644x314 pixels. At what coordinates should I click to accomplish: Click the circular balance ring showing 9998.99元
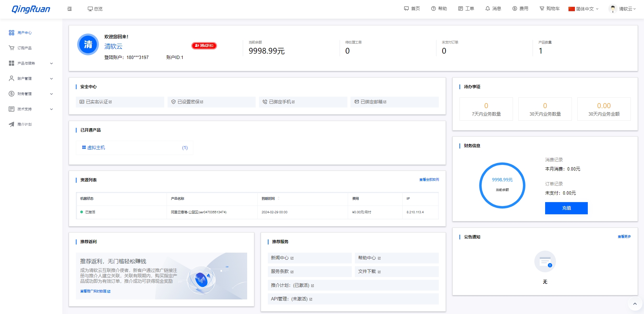(502, 185)
